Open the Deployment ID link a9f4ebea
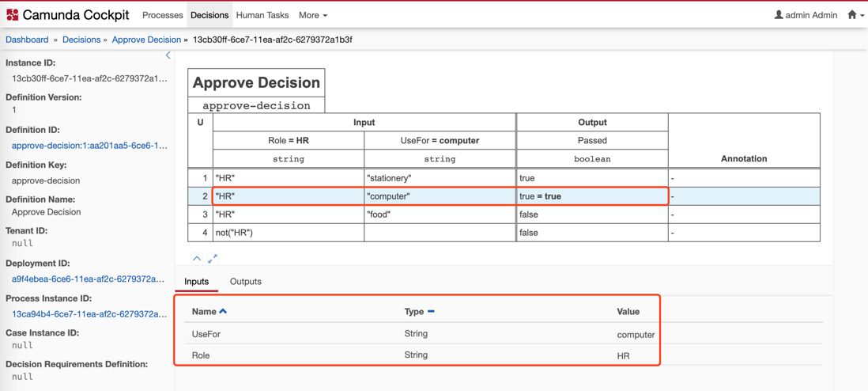Image resolution: width=868 pixels, height=391 pixels. pos(89,279)
